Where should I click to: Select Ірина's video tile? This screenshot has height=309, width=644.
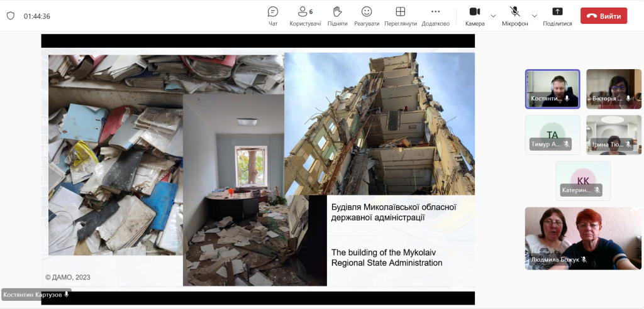(614, 134)
